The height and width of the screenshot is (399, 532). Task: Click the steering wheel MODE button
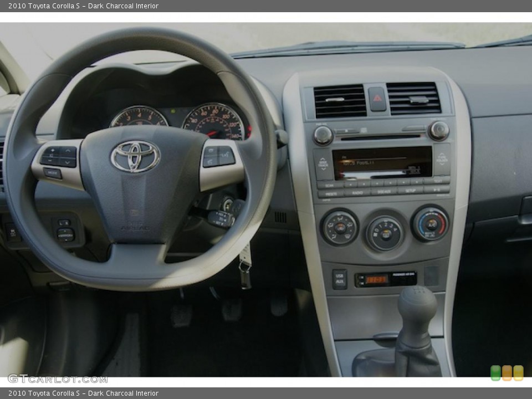pos(53,173)
